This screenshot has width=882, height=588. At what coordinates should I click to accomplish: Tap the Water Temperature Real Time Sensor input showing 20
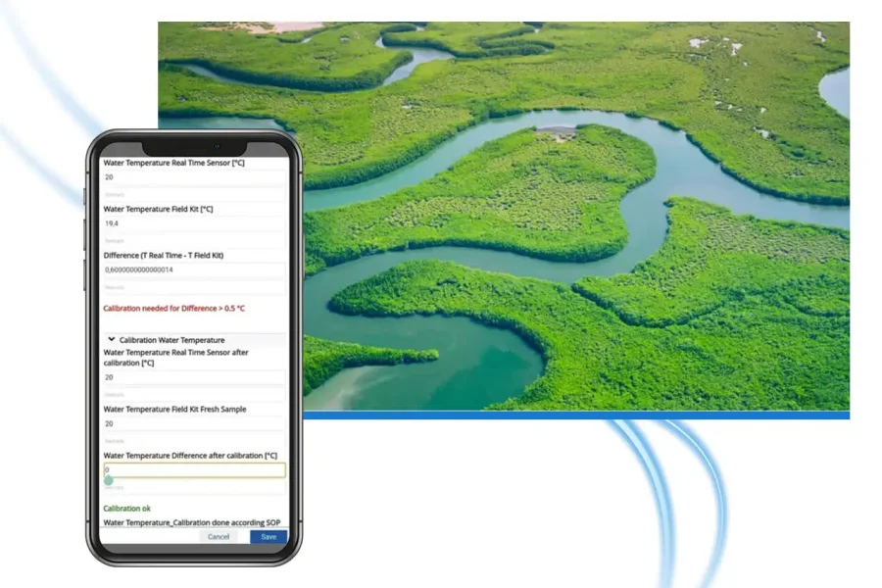click(191, 178)
